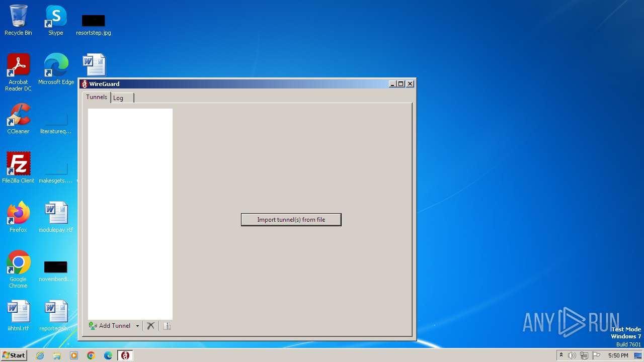The width and height of the screenshot is (644, 362).
Task: Launch Internet Explorer from taskbar
Action: 40,355
